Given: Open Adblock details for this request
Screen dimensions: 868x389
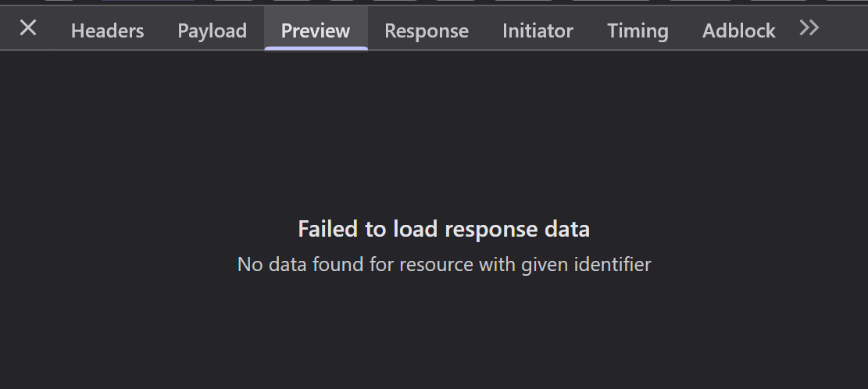Looking at the screenshot, I should point(738,30).
